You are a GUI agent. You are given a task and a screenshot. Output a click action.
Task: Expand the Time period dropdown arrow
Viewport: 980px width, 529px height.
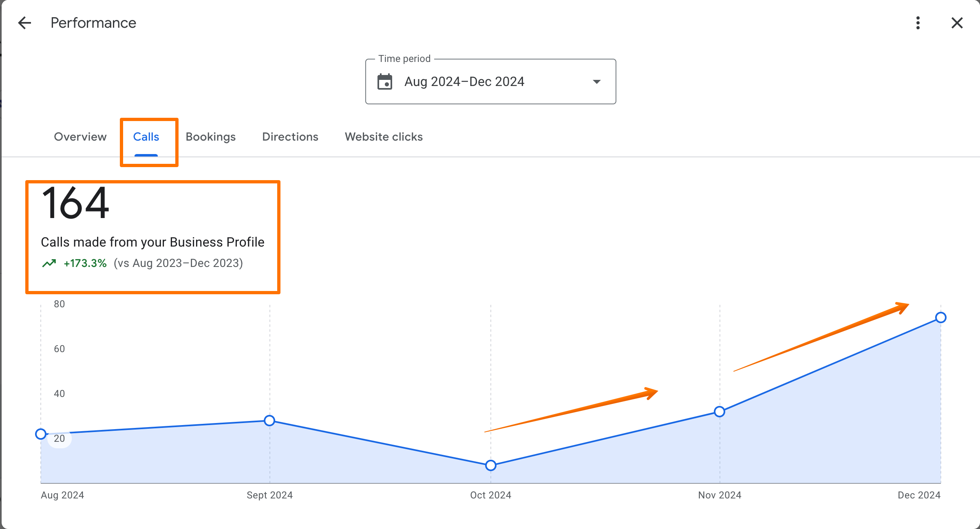click(596, 82)
